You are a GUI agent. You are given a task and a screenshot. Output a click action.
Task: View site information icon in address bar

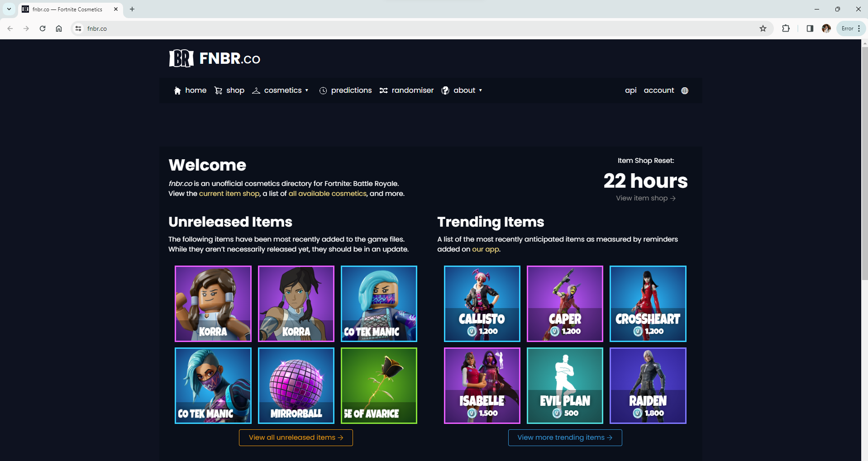(x=78, y=29)
